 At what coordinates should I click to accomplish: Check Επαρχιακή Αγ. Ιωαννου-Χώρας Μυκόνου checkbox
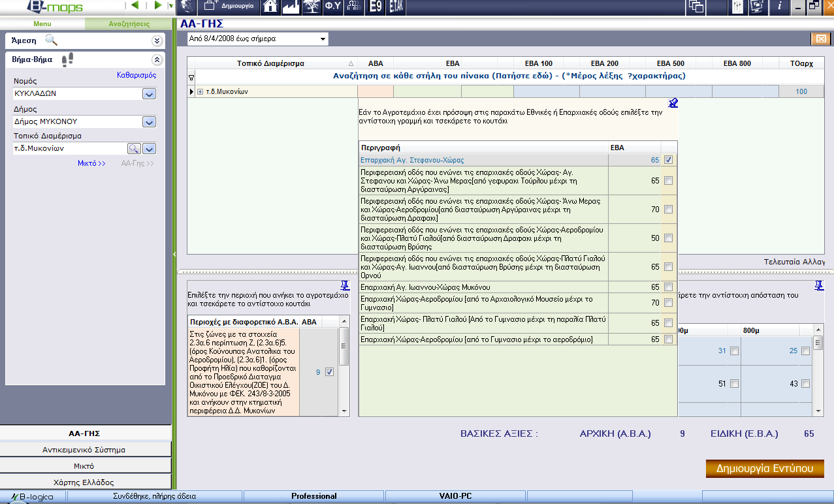tap(668, 287)
